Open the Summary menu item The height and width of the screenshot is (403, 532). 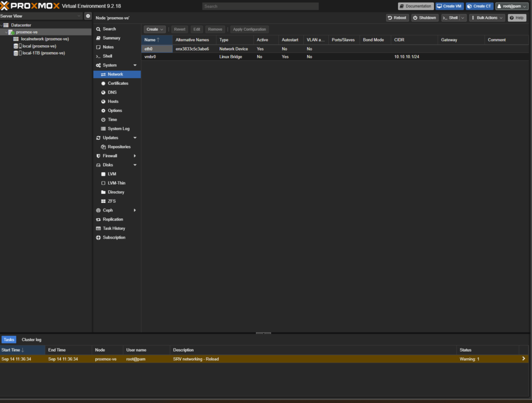tap(117, 38)
